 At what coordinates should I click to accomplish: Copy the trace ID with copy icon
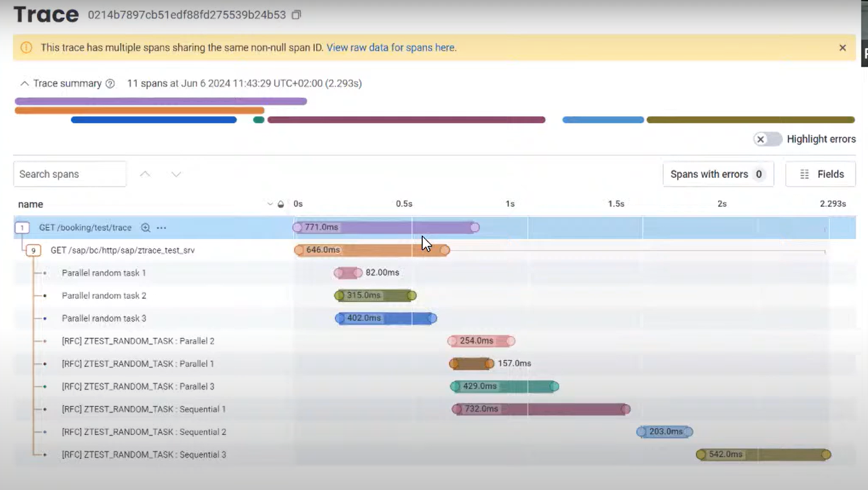pyautogui.click(x=296, y=15)
